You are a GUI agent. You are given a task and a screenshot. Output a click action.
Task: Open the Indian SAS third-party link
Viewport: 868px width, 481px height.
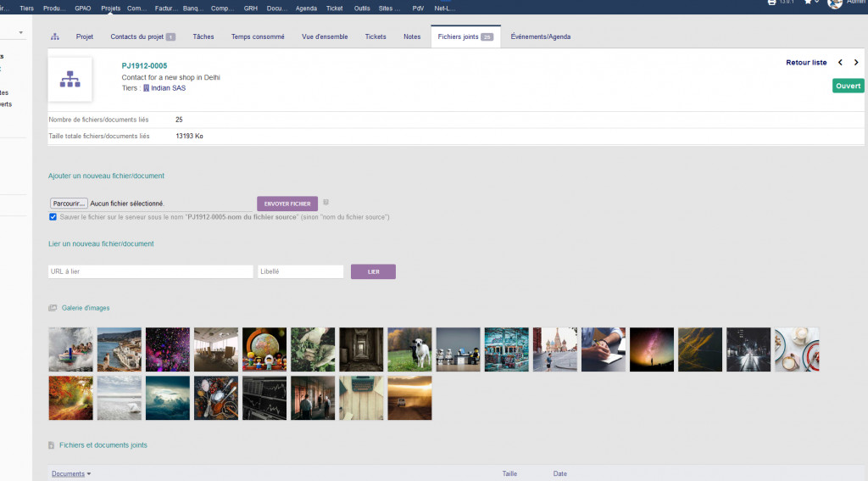pos(169,88)
